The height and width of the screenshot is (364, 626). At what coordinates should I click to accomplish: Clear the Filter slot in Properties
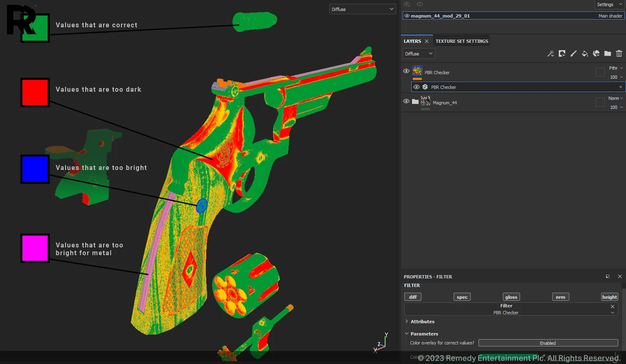point(613,307)
